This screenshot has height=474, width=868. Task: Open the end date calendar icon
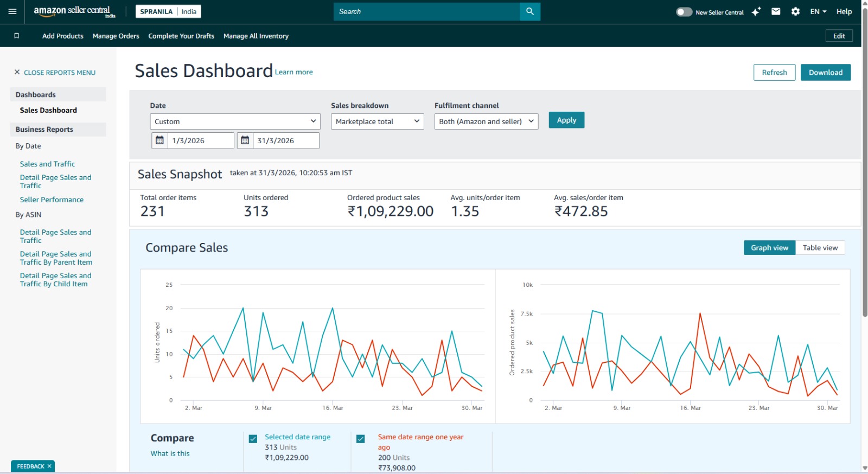coord(245,140)
